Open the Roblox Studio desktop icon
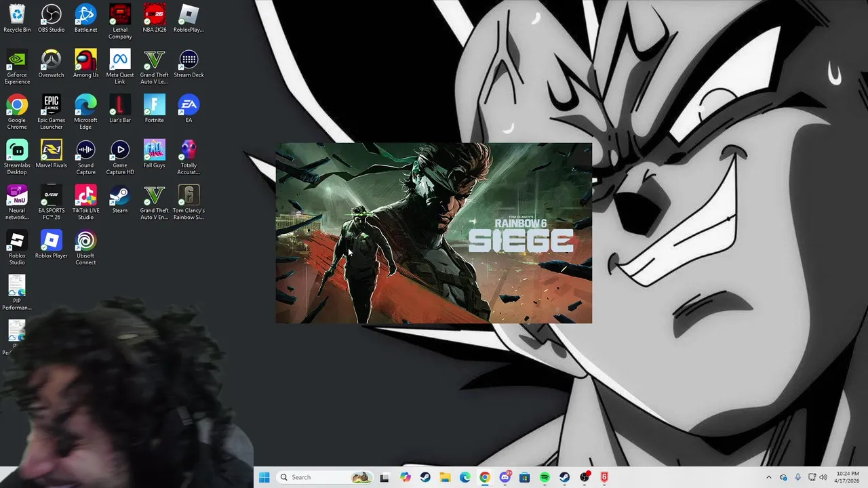Screen dimensions: 868x488 tap(17, 248)
